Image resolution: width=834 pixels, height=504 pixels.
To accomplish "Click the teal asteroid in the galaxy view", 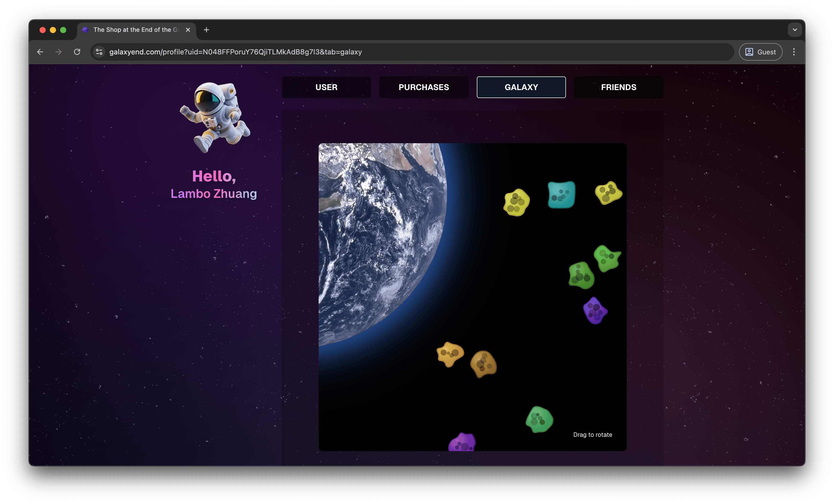I will point(561,195).
